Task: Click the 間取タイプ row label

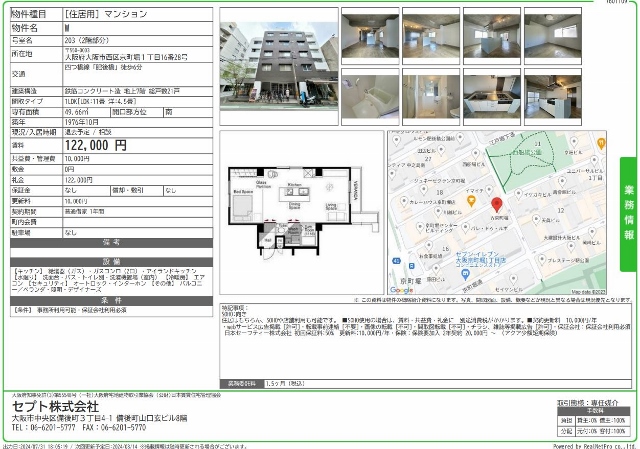Action: (x=27, y=101)
